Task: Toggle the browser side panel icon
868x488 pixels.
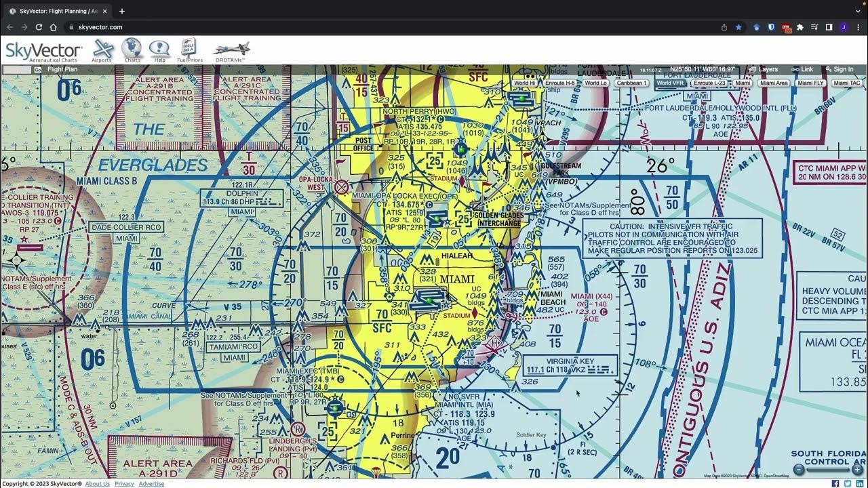Action: click(x=829, y=27)
